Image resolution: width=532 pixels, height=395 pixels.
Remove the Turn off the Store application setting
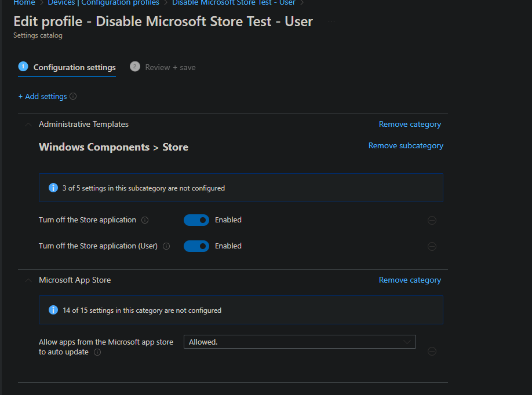[x=432, y=221]
